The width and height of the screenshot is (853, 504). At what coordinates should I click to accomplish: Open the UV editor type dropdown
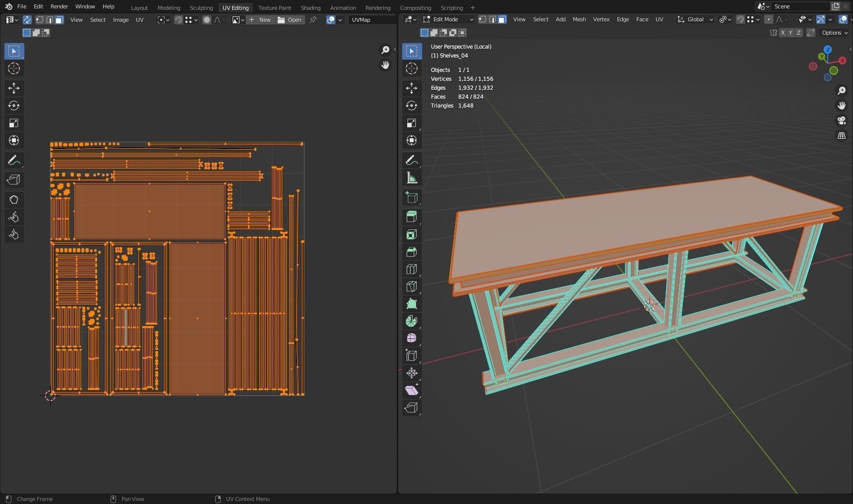point(11,20)
